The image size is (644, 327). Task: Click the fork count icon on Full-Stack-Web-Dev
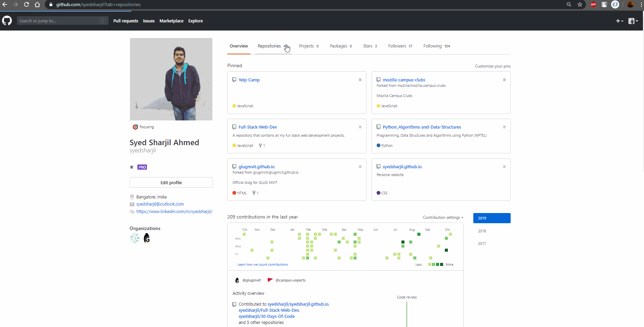pos(261,146)
